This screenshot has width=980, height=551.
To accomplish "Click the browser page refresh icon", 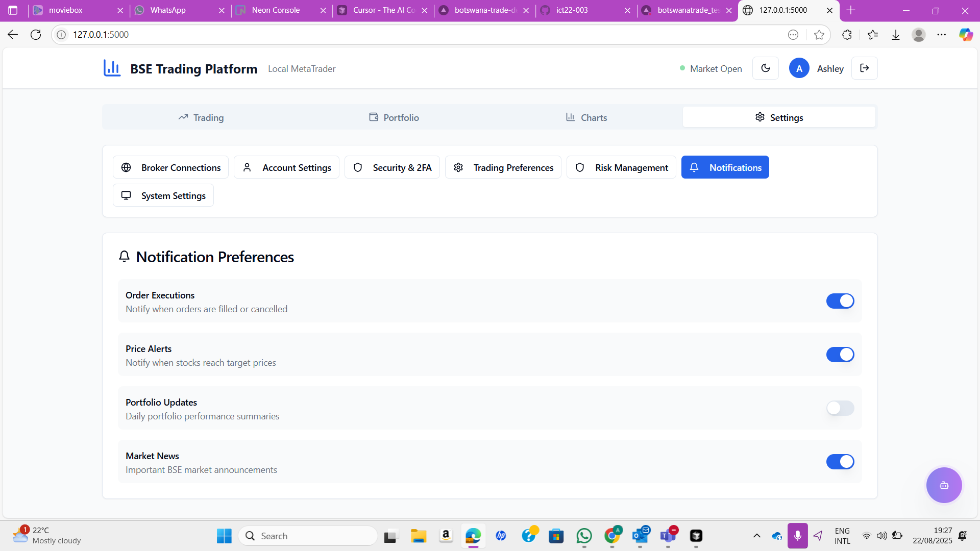I will (x=36, y=35).
